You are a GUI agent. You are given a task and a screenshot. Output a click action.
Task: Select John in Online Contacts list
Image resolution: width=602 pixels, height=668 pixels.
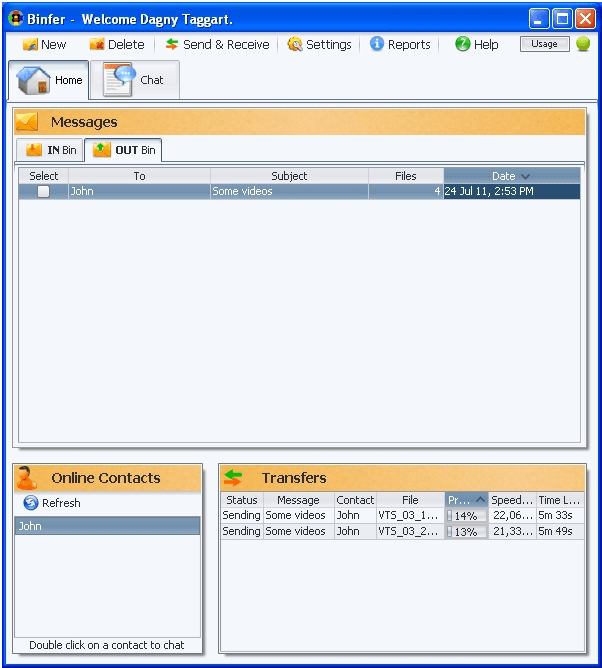click(x=106, y=526)
